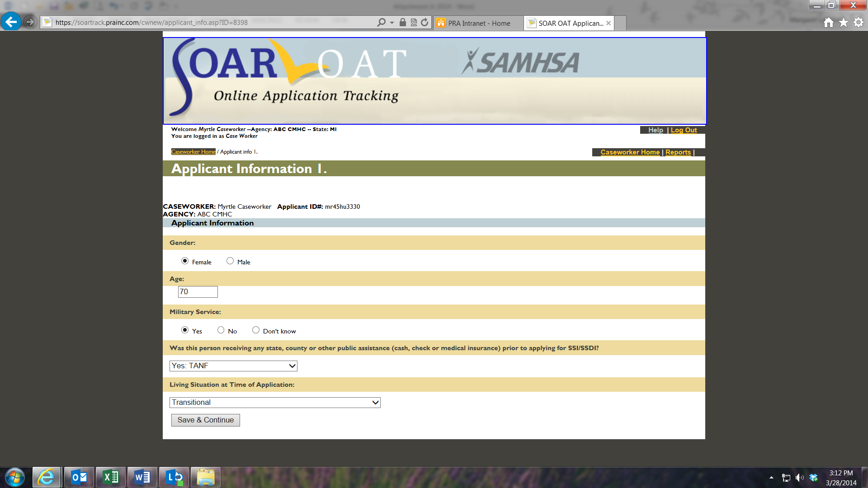Click the Age input field

point(198,292)
